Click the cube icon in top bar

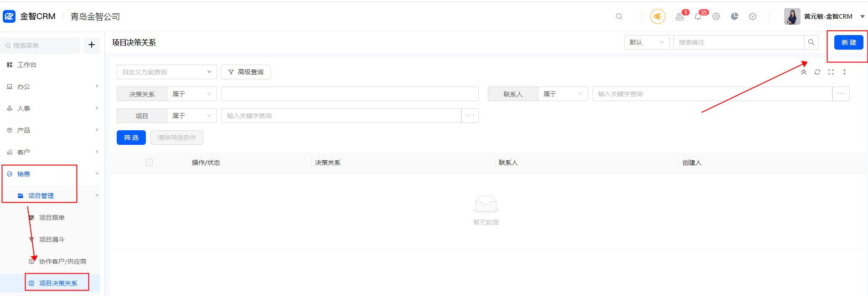click(753, 16)
